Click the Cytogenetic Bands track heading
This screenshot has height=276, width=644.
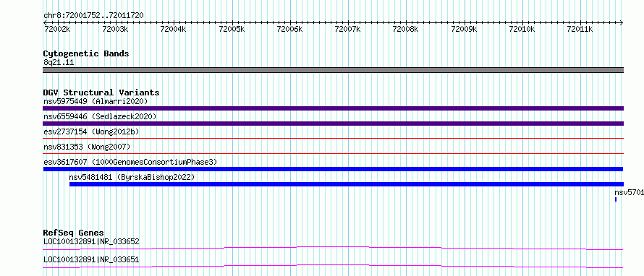(x=86, y=53)
